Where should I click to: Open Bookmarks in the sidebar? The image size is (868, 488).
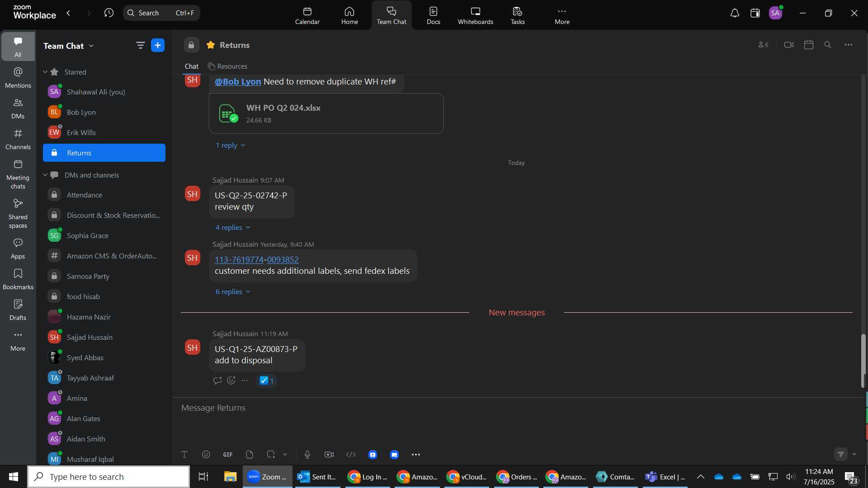click(x=18, y=279)
